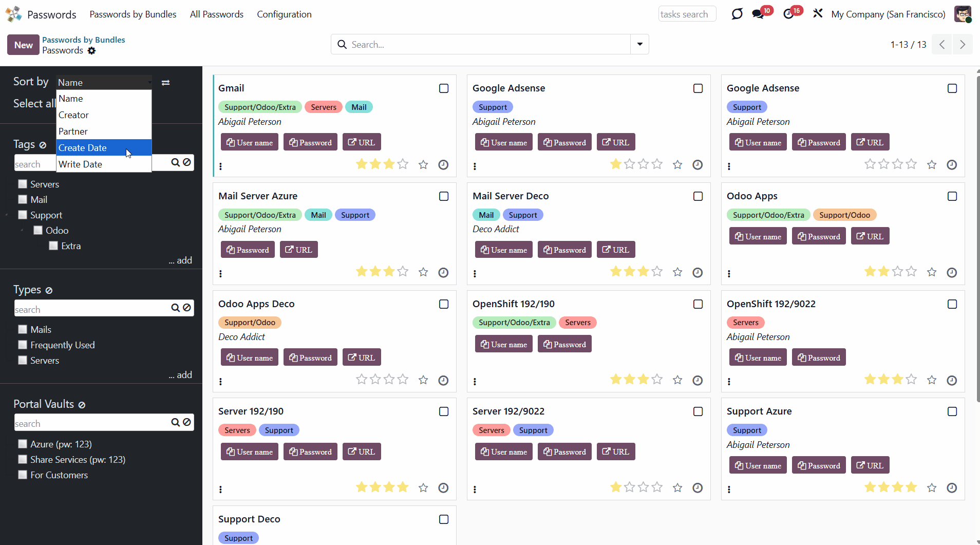
Task: Expand the search options dropdown arrow
Action: (x=639, y=44)
